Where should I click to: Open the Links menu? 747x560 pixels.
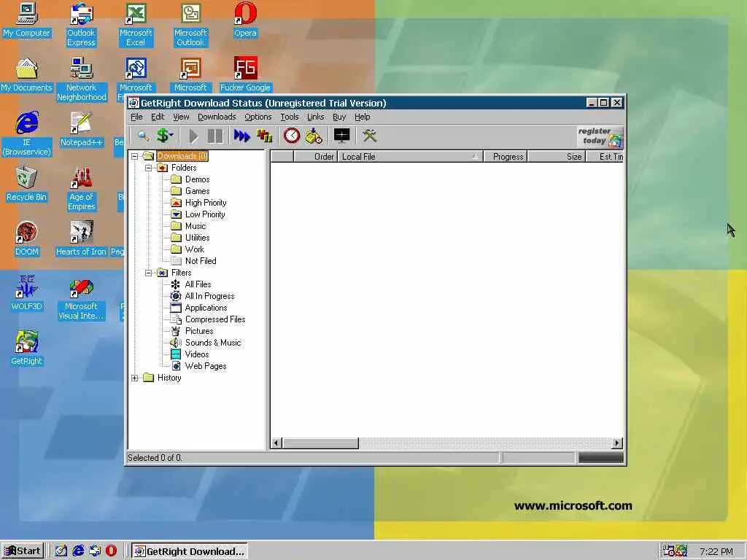coord(315,117)
